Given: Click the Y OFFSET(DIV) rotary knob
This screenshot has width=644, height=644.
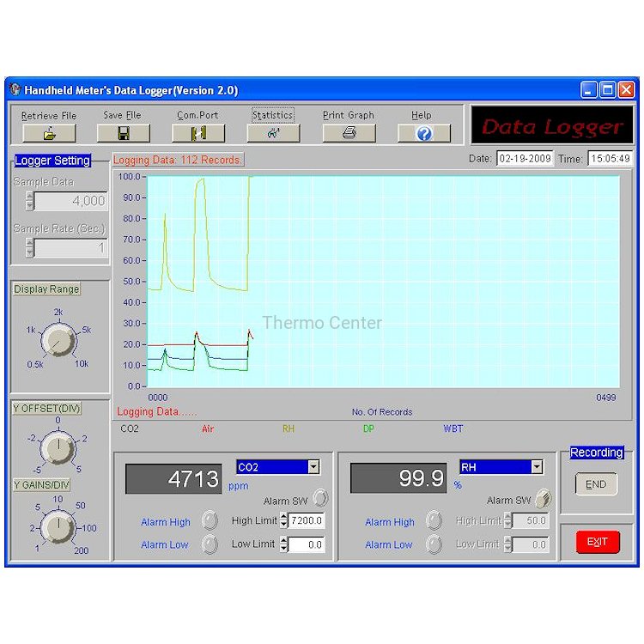Looking at the screenshot, I should [x=58, y=447].
